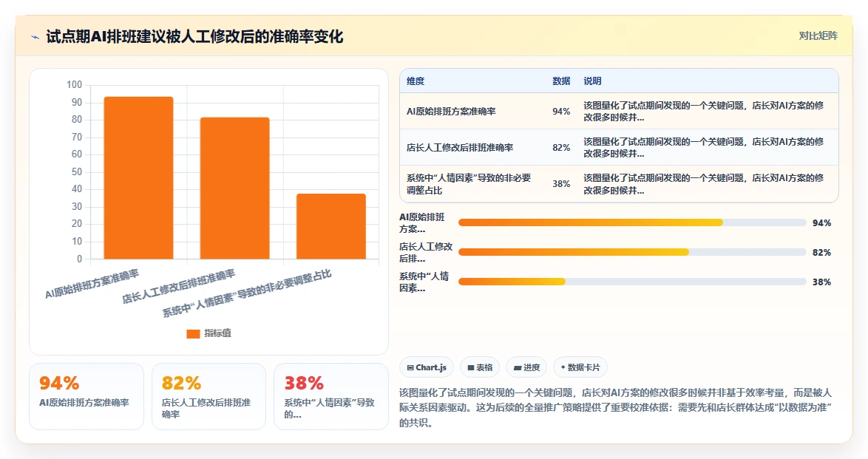Click the icon inside the 数据卡片 chip
868x459 pixels.
pyautogui.click(x=563, y=367)
